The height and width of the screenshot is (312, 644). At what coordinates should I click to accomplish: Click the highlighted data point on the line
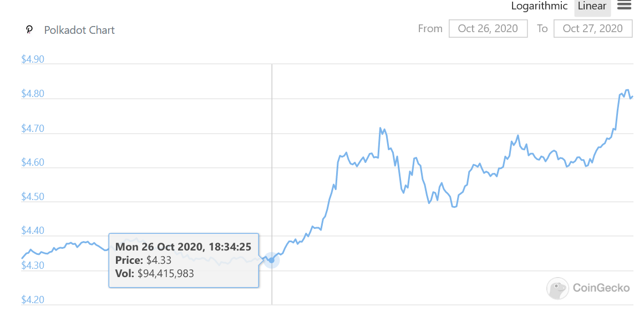pos(271,260)
